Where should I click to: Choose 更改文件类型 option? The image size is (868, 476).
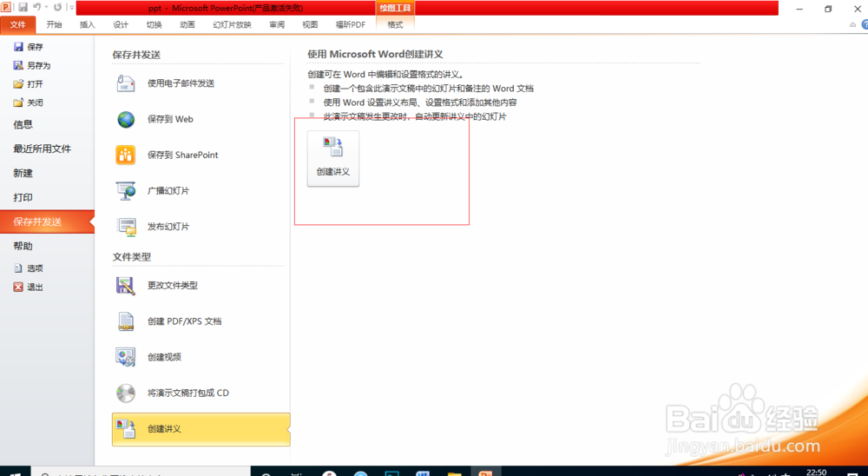[x=201, y=286]
